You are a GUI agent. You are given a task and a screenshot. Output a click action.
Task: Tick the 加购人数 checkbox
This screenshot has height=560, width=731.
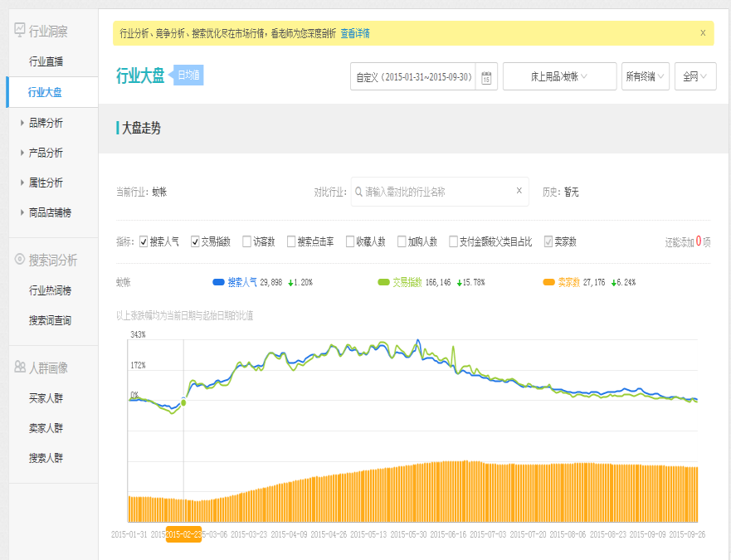point(402,242)
